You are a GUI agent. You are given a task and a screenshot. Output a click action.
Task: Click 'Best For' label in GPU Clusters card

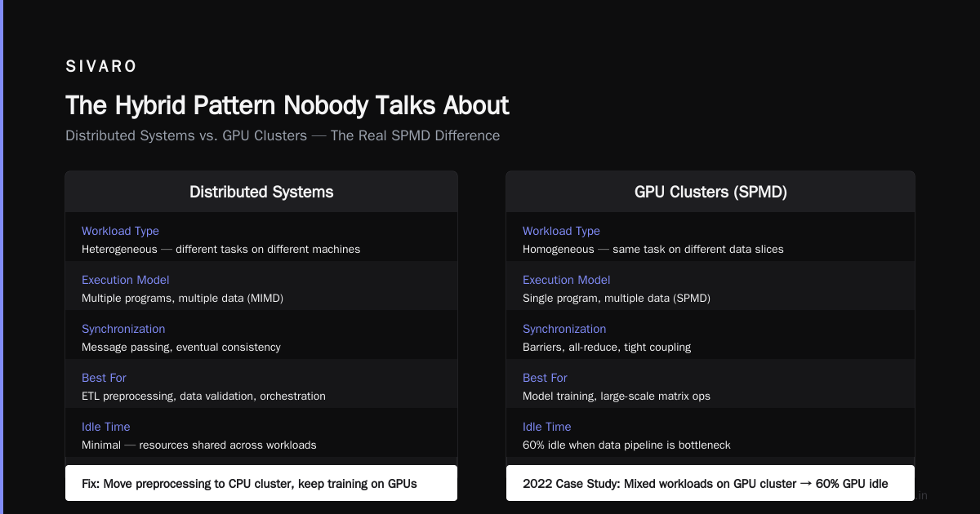(545, 378)
